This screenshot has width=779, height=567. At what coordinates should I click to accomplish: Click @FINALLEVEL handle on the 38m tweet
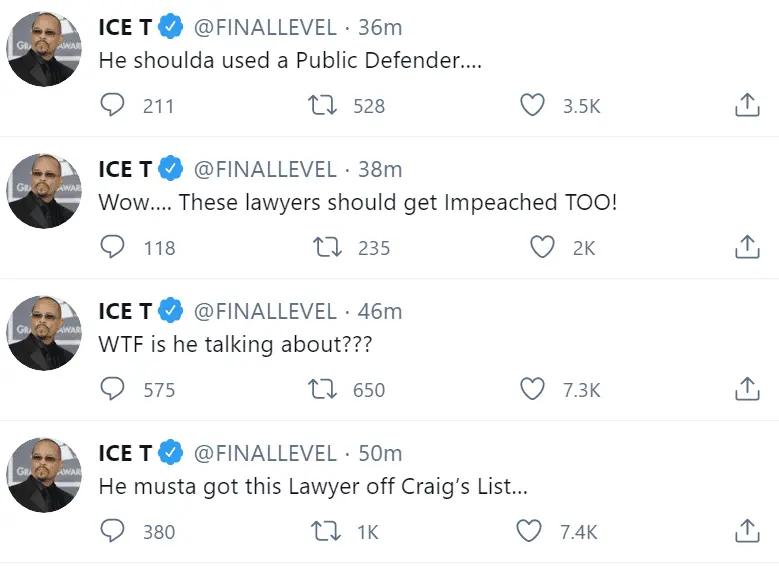[264, 170]
